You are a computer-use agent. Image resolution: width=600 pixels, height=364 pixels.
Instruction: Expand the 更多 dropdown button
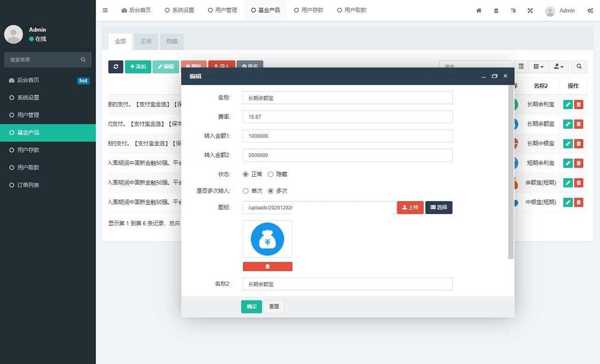pyautogui.click(x=250, y=66)
